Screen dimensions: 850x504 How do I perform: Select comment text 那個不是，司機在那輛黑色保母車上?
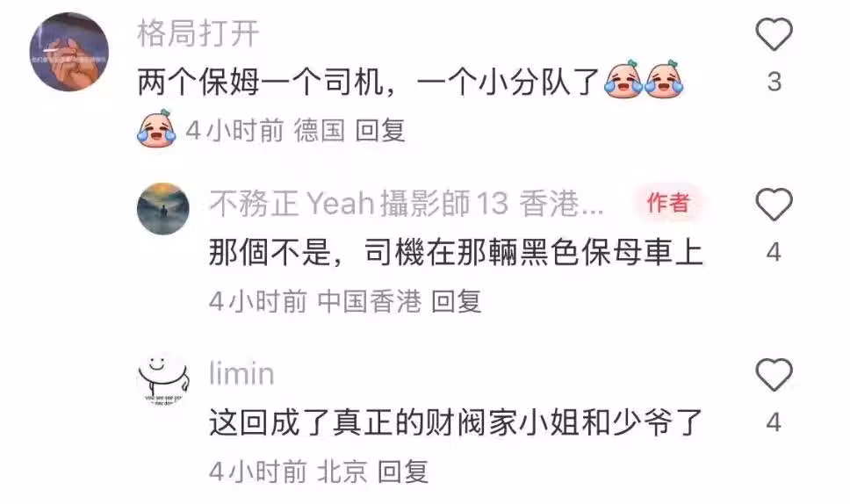pyautogui.click(x=456, y=253)
